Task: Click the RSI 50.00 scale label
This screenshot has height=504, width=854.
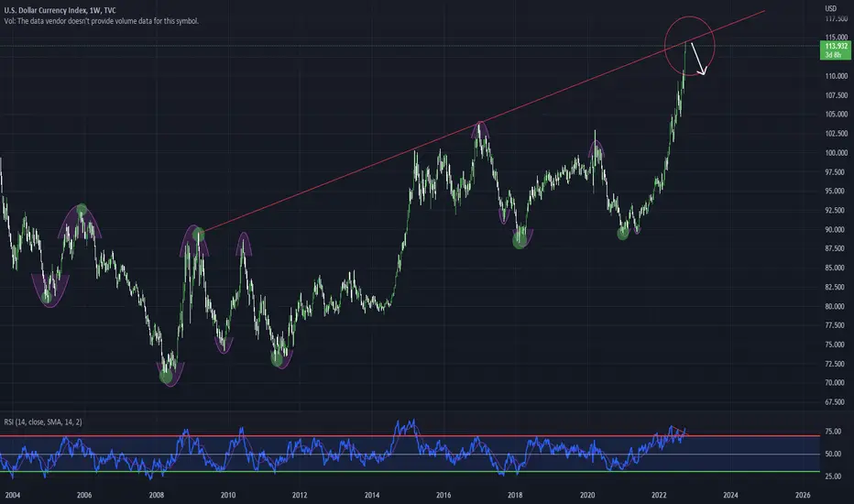Action: point(833,454)
